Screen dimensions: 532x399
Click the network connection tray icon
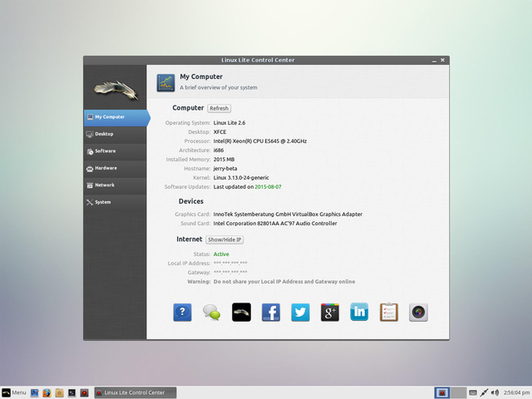[484, 392]
